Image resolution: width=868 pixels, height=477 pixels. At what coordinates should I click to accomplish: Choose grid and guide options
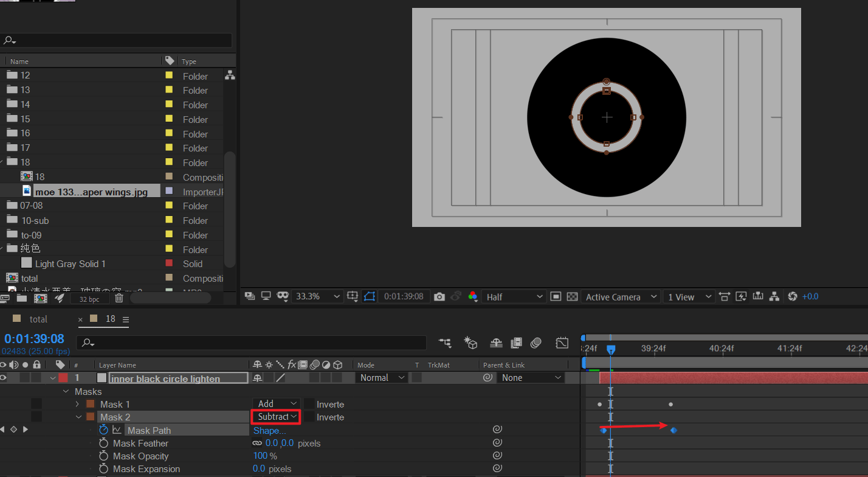point(353,296)
